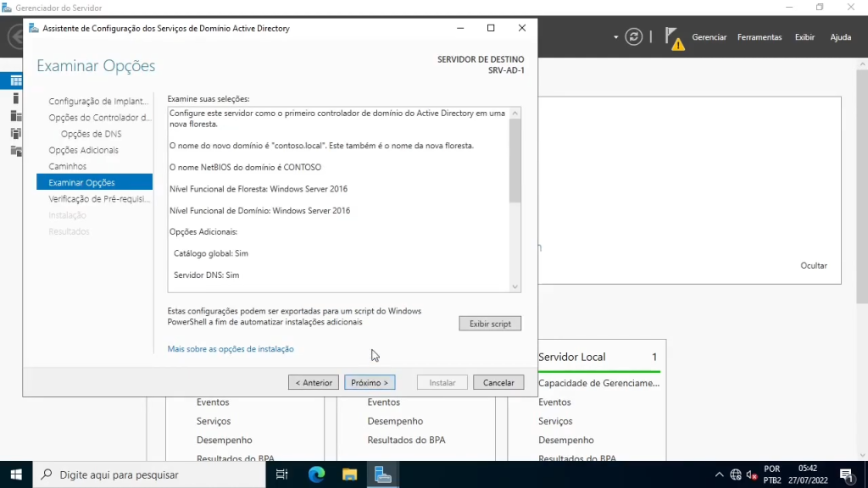Screen dimensions: 868x488
Task: Open File Explorer from the taskbar
Action: (350, 474)
